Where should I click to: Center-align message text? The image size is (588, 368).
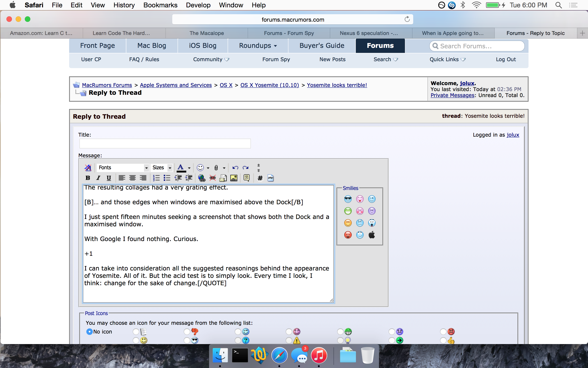[132, 178]
